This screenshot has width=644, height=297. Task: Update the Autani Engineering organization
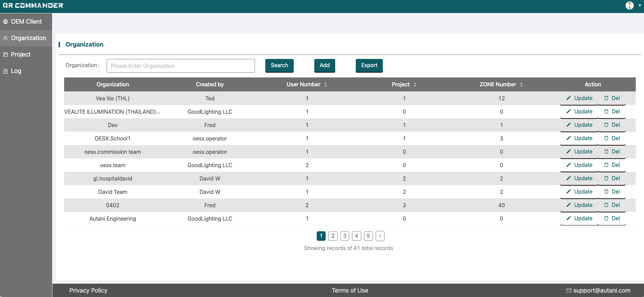pyautogui.click(x=579, y=219)
